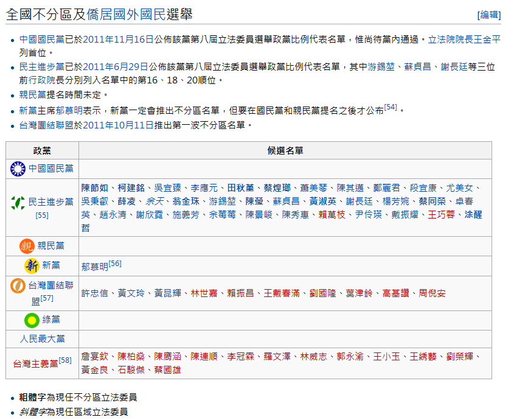The image size is (511, 420).
Task: Click the Kuomintang party emblem icon
Action: pos(18,169)
